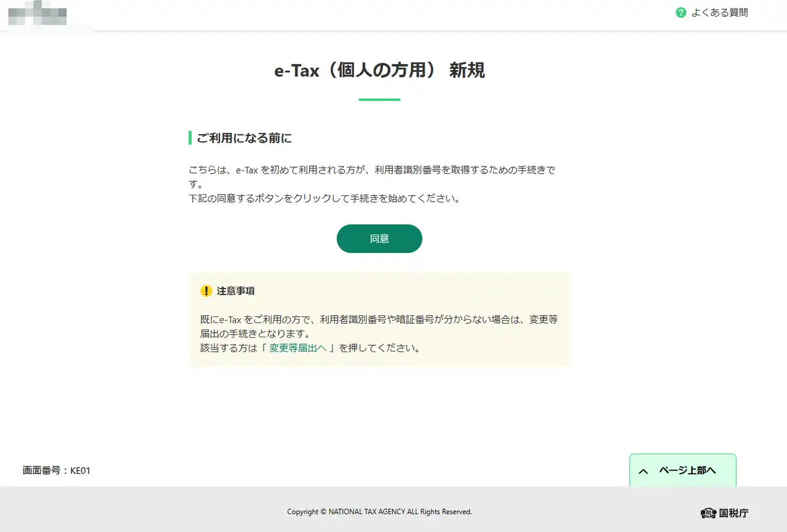Image resolution: width=787 pixels, height=532 pixels.
Task: Click the 国税庁 emblem icon in the footer
Action: click(x=708, y=513)
